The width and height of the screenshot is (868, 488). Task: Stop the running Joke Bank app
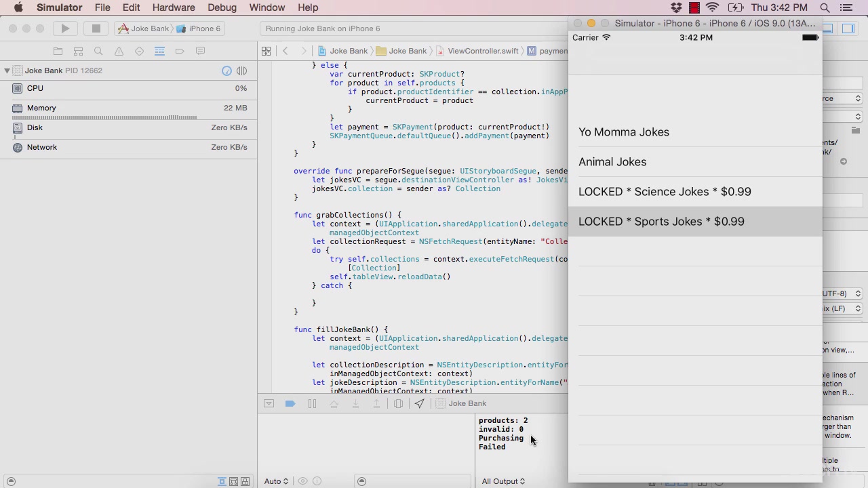(x=96, y=28)
